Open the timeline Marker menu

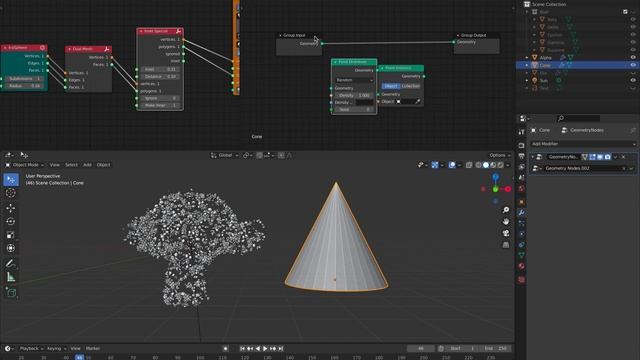93,349
